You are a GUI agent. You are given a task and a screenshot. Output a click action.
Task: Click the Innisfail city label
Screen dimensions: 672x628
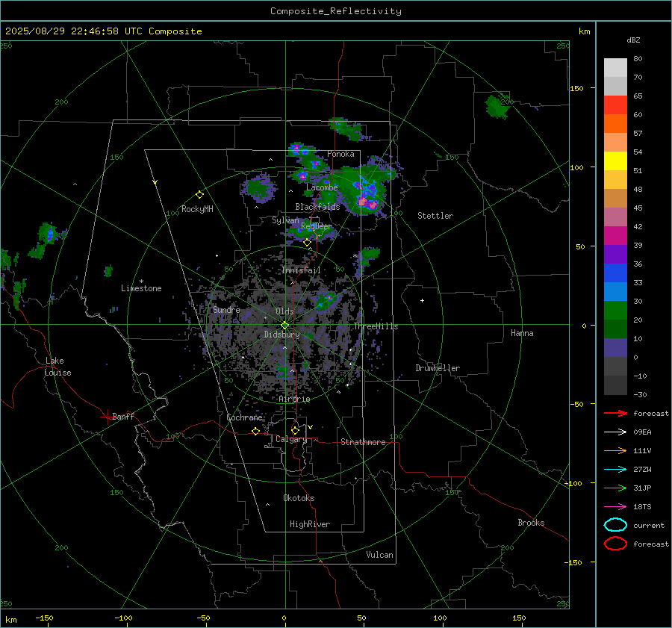[x=301, y=270]
